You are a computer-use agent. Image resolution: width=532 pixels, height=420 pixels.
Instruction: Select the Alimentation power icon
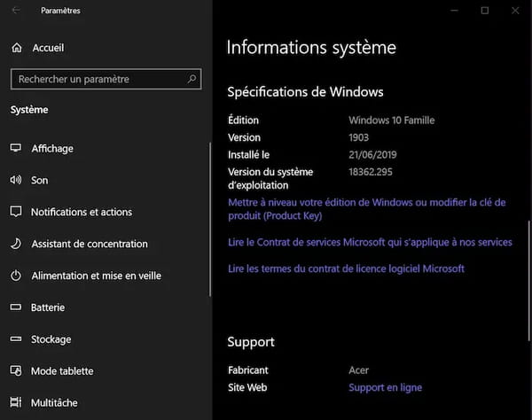tap(16, 276)
